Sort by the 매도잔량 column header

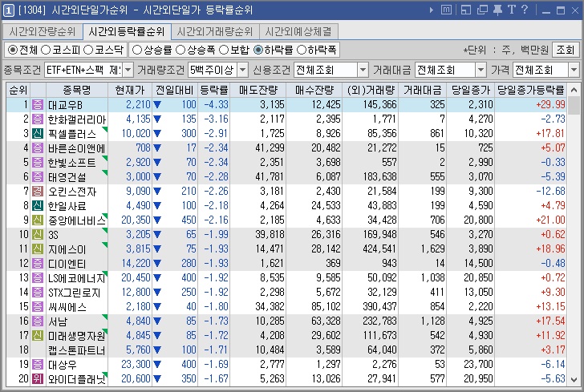click(x=258, y=90)
